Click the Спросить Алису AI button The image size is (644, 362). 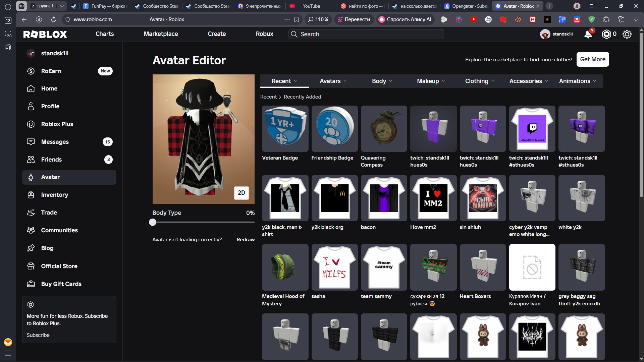click(x=405, y=19)
